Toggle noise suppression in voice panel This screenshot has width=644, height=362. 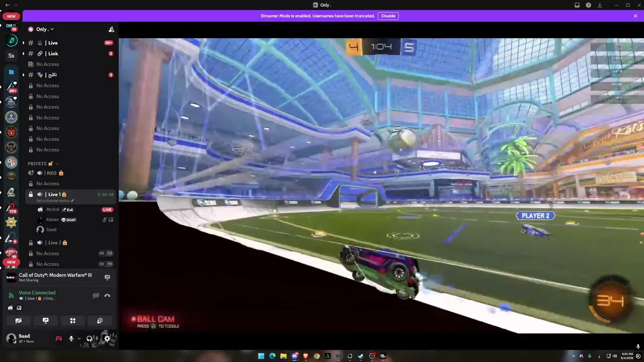(x=96, y=296)
